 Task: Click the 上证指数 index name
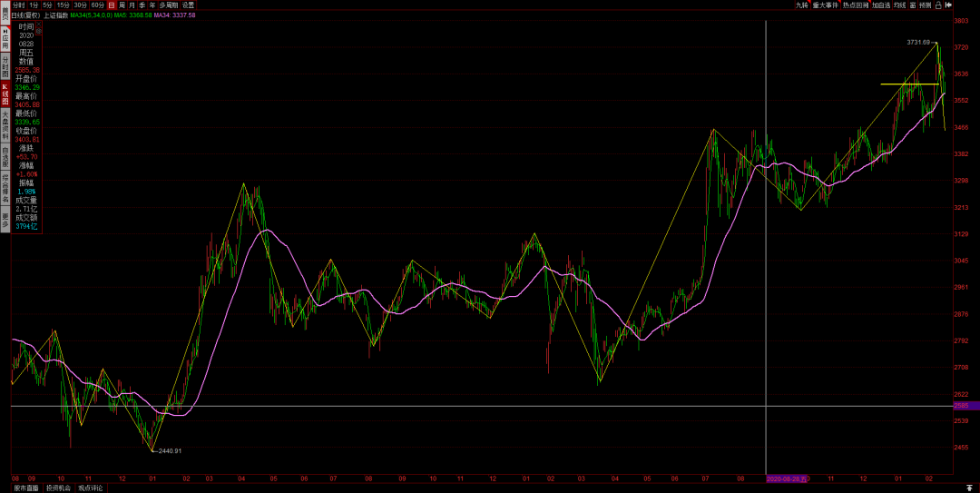click(x=55, y=15)
